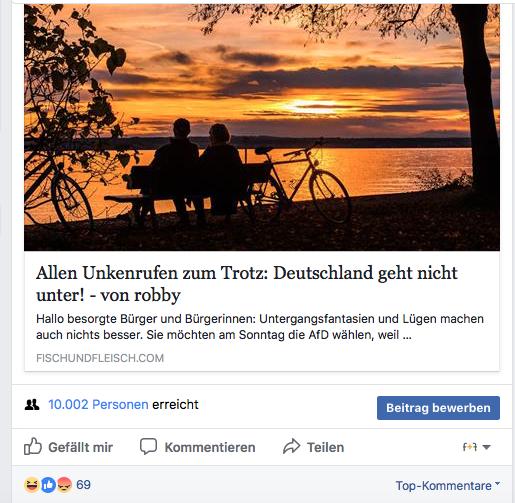Screen dimensions: 515x503
Task: Click the red Angry reaction emoji
Action: 64,485
